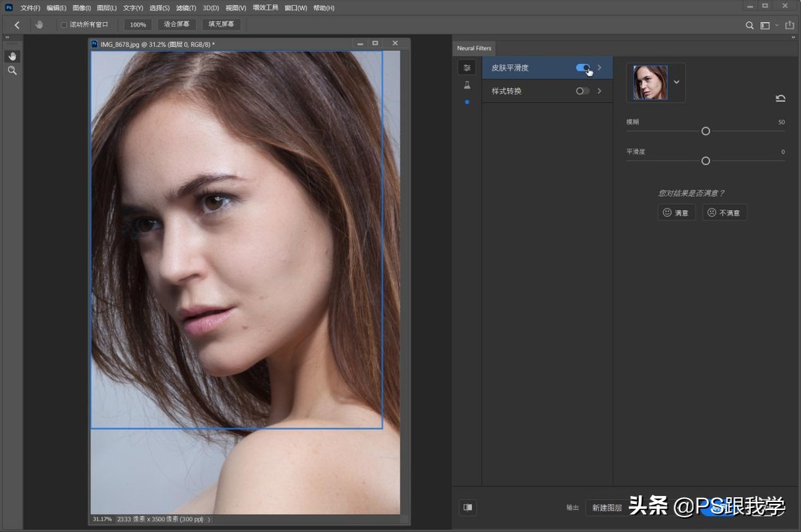This screenshot has width=801, height=532.
Task: Click the 模糊 value 50
Action: [781, 122]
